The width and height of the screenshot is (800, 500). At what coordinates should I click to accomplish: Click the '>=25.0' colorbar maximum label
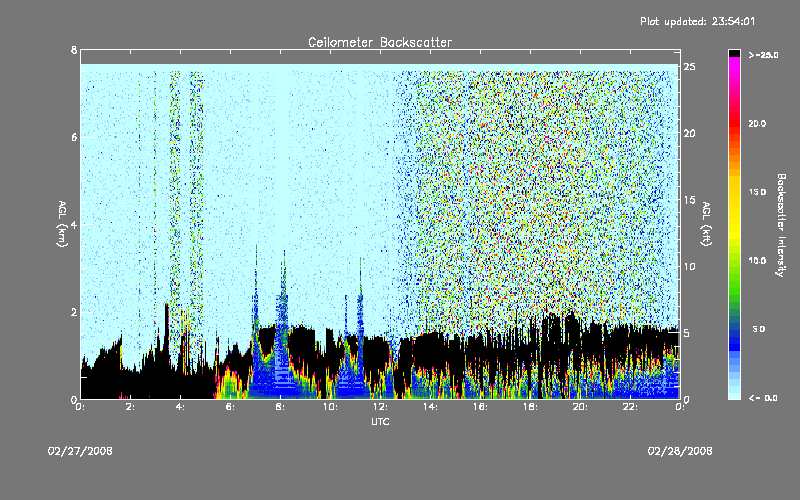(x=763, y=55)
